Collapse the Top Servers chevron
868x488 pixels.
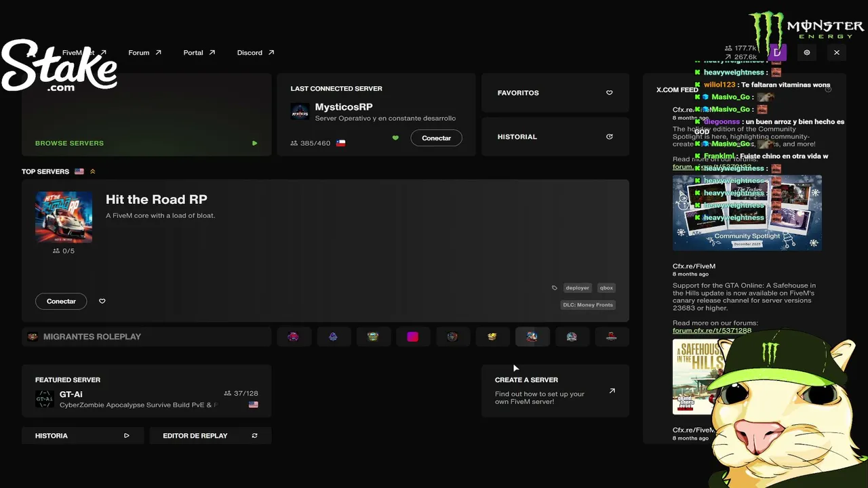[93, 171]
